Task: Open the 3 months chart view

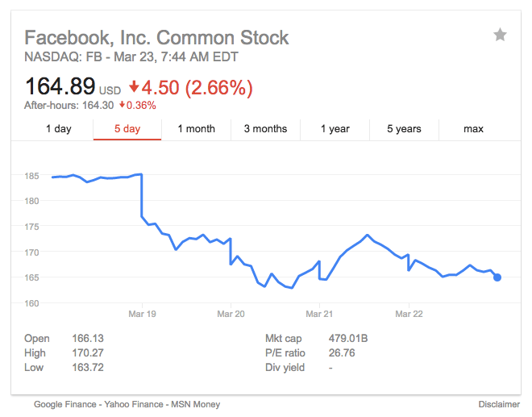Action: (265, 129)
